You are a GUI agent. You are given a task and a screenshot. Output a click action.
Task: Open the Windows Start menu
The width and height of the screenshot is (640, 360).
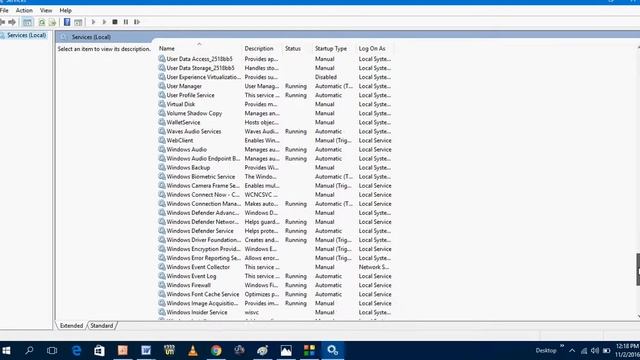pos(6,350)
